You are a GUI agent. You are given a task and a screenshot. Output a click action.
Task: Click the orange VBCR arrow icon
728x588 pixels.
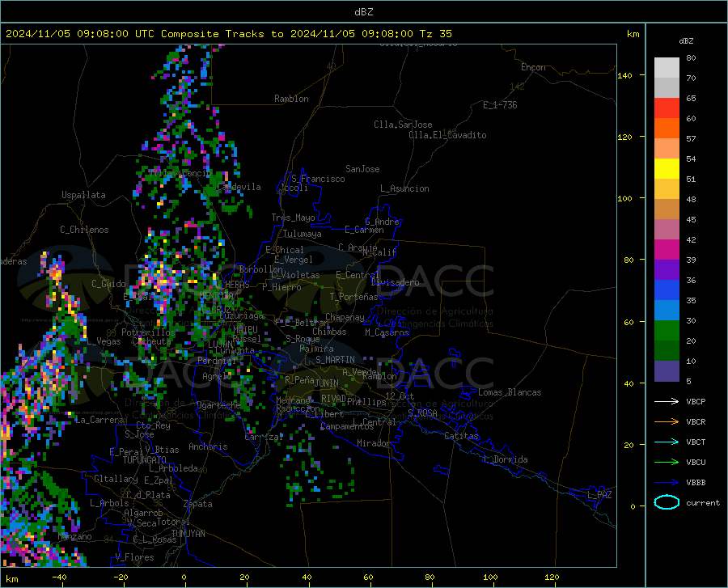click(x=667, y=422)
